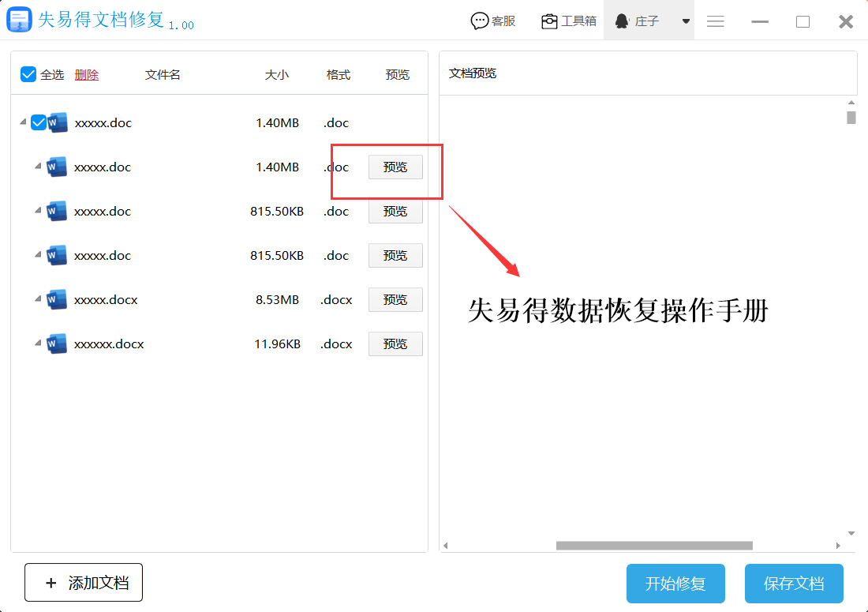Toggle the 全选 select-all checkbox
The width and height of the screenshot is (868, 612).
(28, 74)
